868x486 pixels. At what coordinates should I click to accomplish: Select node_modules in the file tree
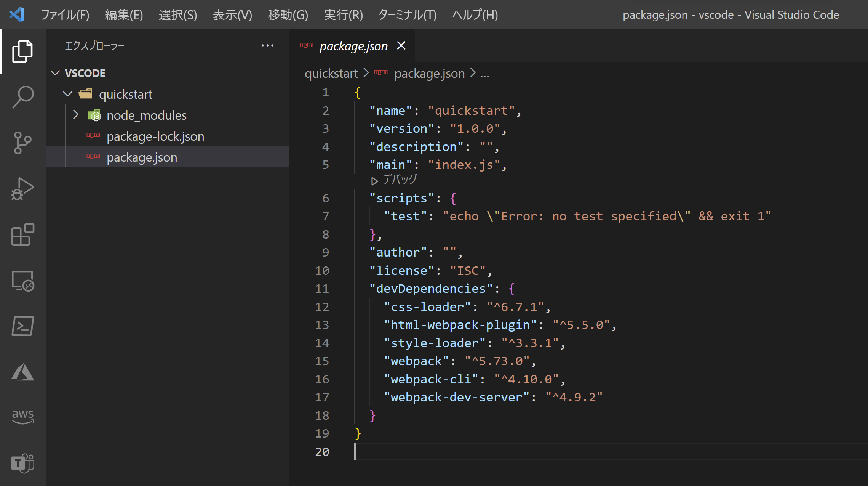[x=168, y=115]
